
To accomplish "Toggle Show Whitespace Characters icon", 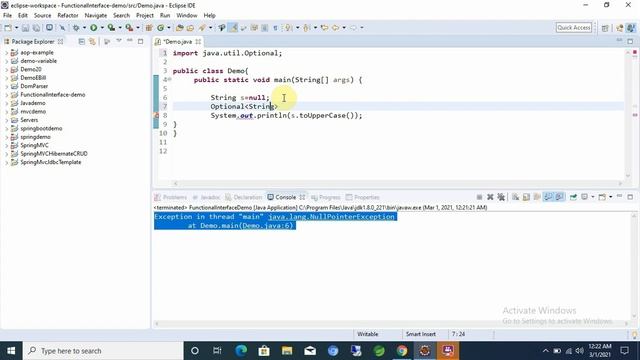I will [x=276, y=28].
